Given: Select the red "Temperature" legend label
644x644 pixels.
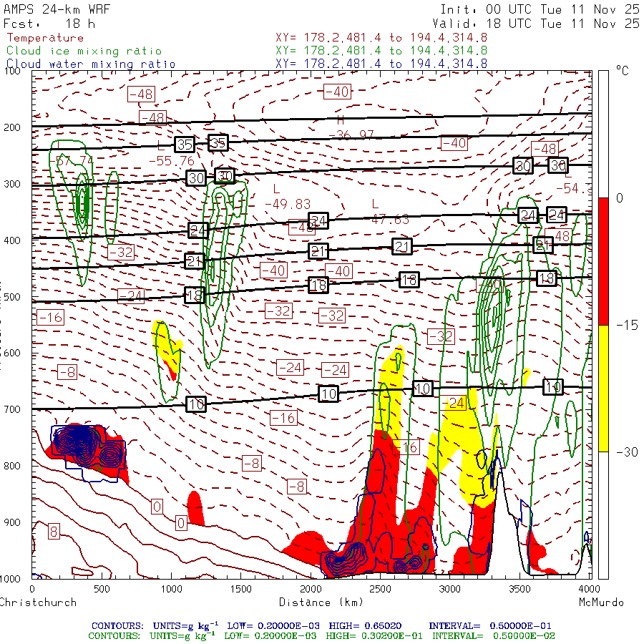Looking at the screenshot, I should (x=46, y=38).
